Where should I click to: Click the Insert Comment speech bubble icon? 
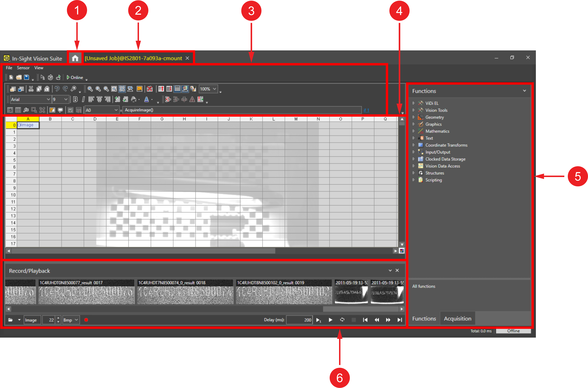coord(60,110)
